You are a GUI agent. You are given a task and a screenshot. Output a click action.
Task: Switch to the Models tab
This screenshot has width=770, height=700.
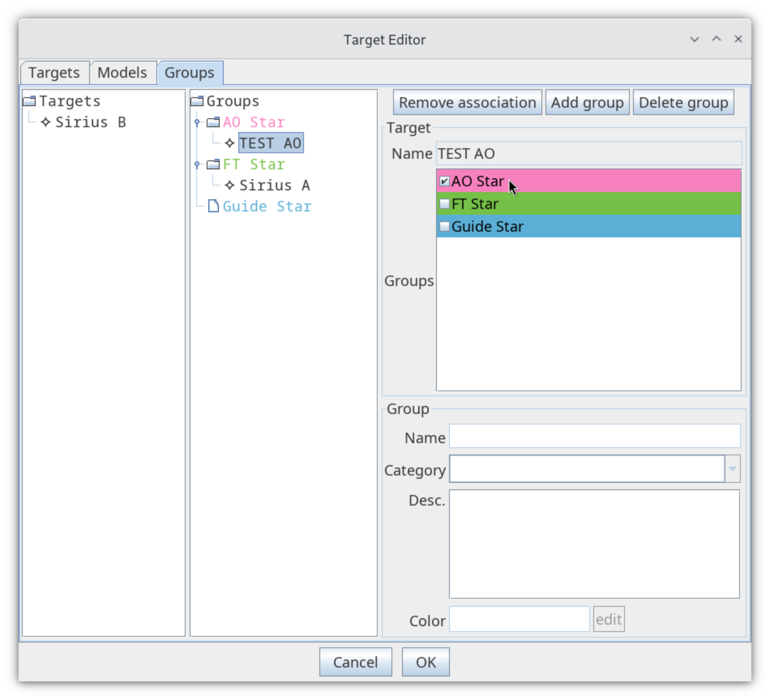(122, 73)
